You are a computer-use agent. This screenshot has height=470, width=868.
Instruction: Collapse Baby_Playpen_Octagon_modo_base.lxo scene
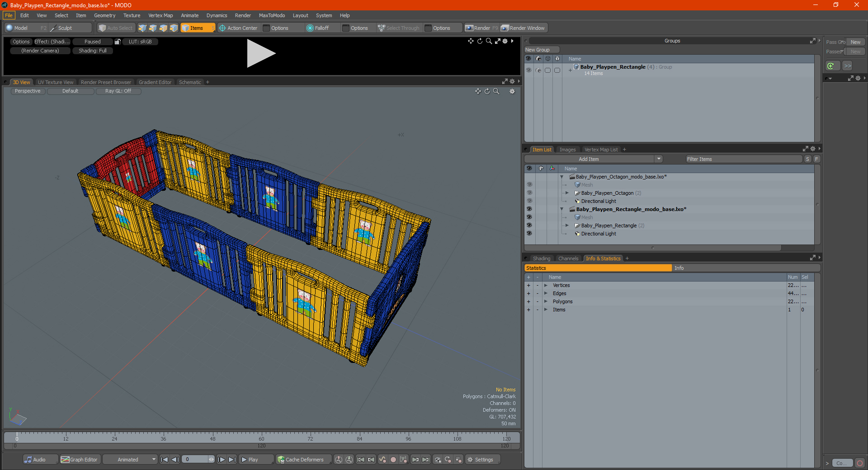tap(562, 177)
